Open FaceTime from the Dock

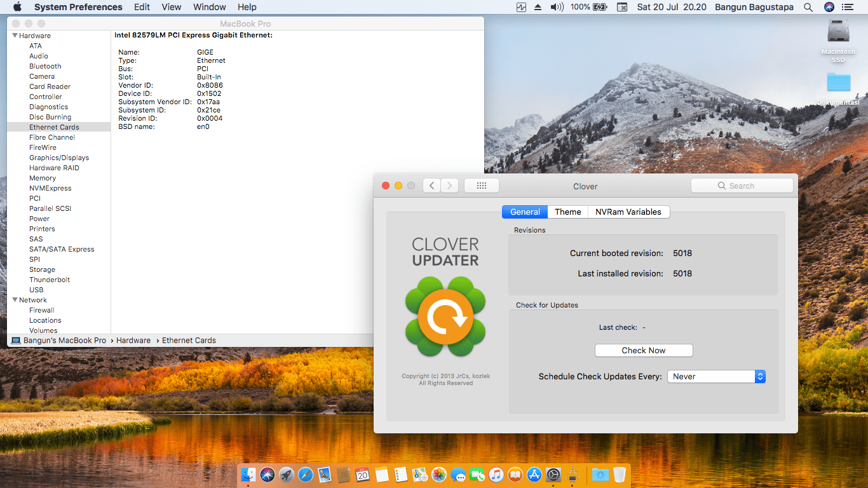tap(477, 475)
